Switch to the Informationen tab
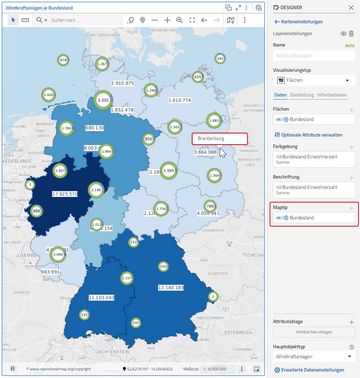The height and width of the screenshot is (378, 360). [332, 95]
